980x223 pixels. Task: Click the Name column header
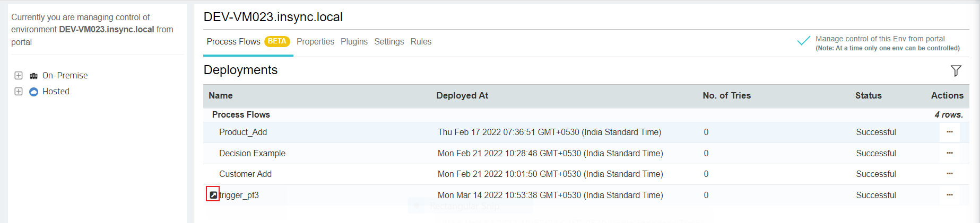coord(221,95)
